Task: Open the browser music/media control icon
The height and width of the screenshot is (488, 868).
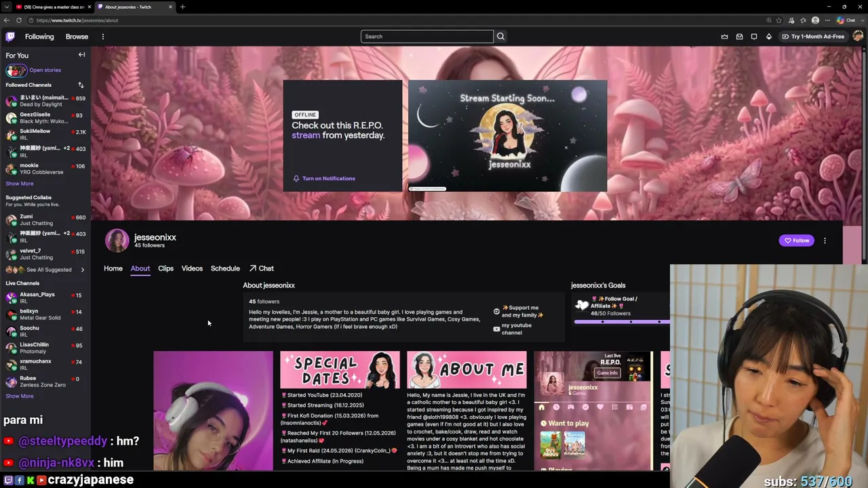Action: pos(791,20)
